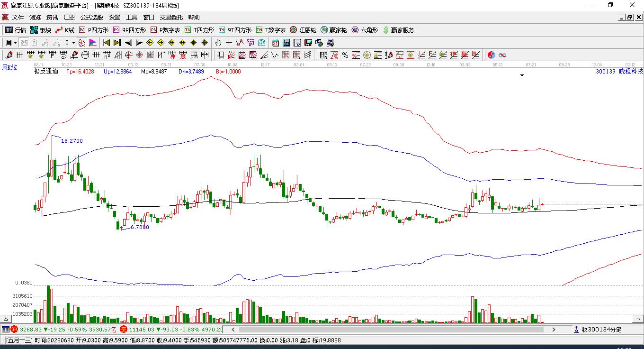The width and height of the screenshot is (644, 349).
Task: Open the 板块 sector view
Action: 41,30
